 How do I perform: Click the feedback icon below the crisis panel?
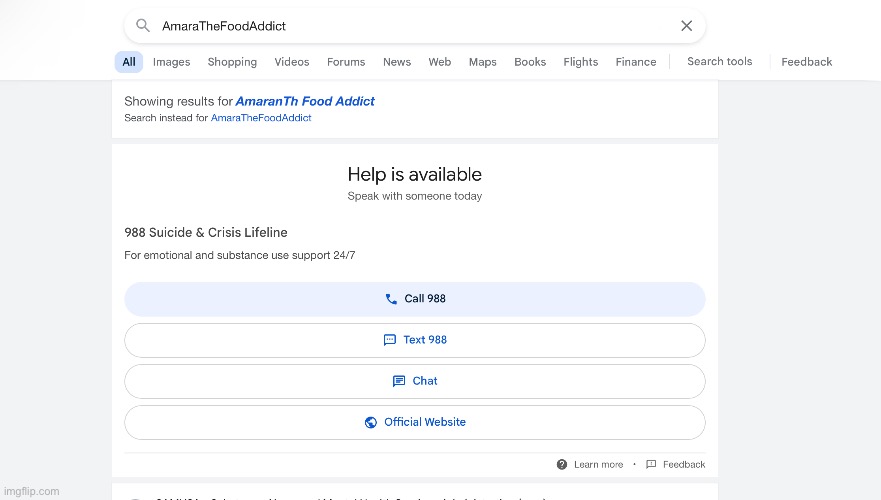coord(651,464)
